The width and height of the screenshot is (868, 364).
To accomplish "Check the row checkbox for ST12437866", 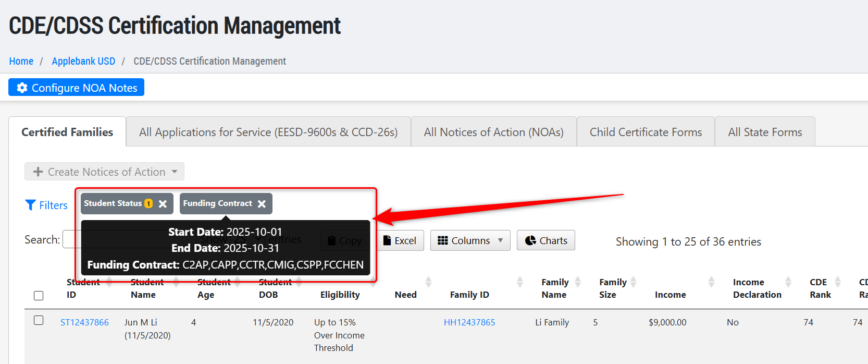I will tap(39, 320).
